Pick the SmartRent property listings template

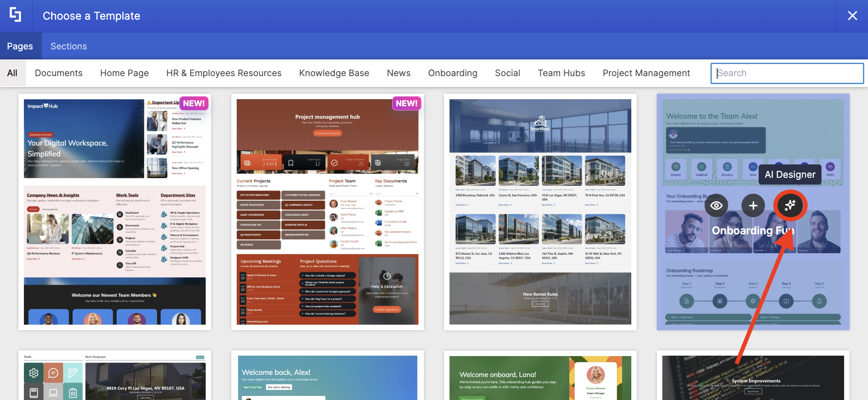coord(540,212)
